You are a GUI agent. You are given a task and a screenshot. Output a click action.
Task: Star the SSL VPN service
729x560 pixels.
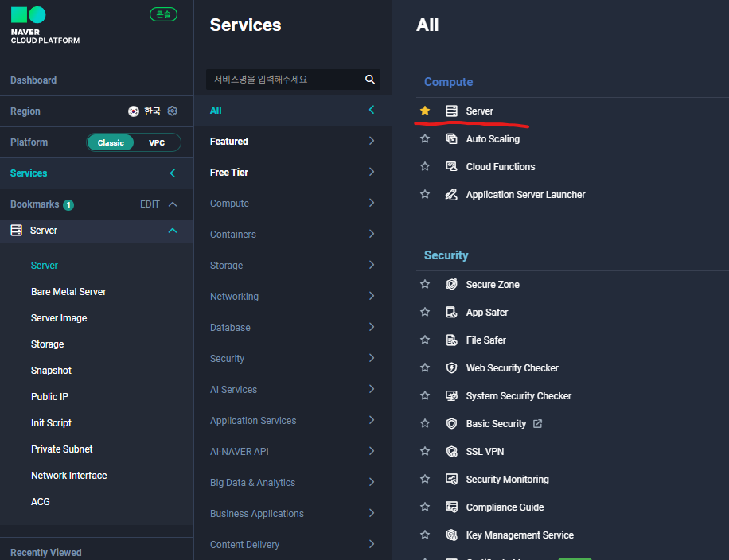(424, 451)
